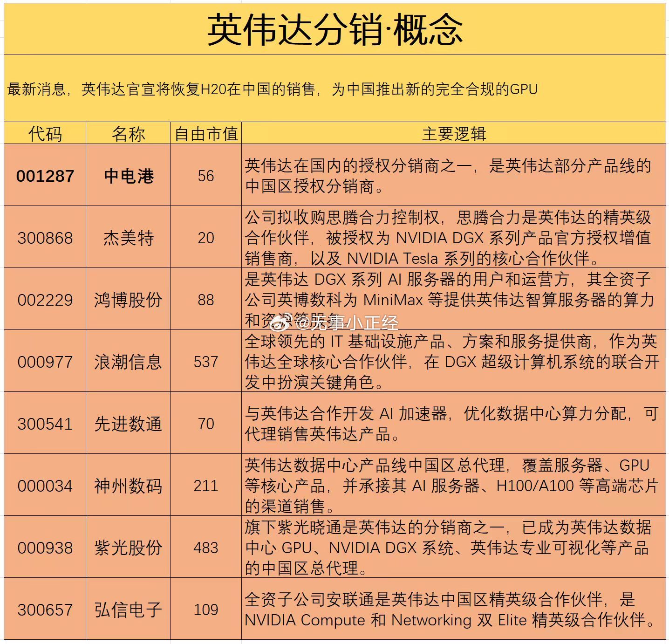This screenshot has width=669, height=644.
Task: Click market value 109 for 弘信电子
Action: click(206, 609)
